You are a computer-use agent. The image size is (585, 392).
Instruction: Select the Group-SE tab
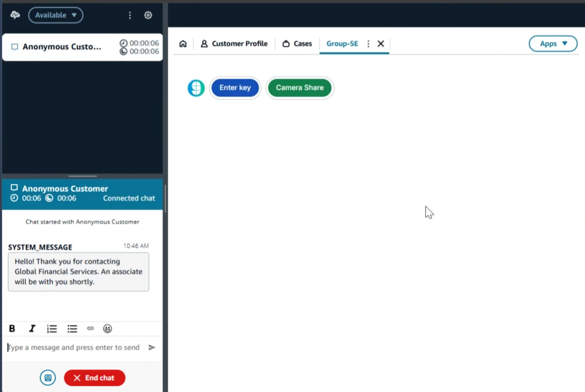click(x=342, y=44)
